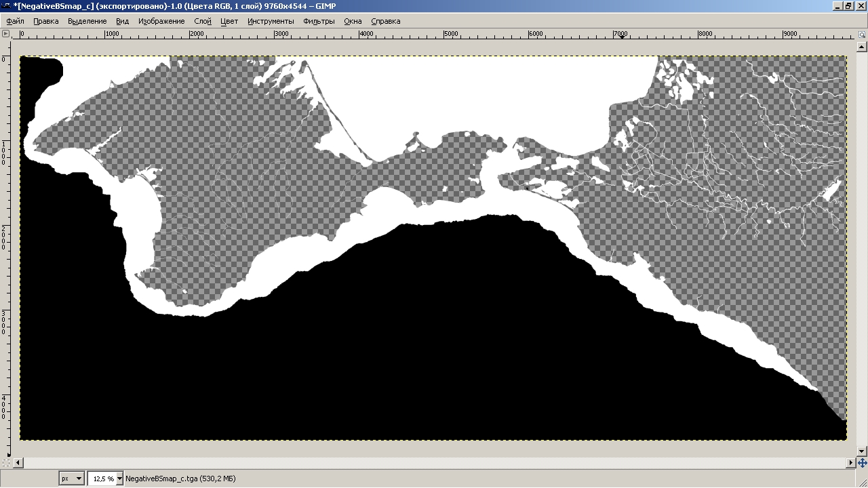Open the Файл menu
Viewport: 868px width, 488px height.
(15, 21)
